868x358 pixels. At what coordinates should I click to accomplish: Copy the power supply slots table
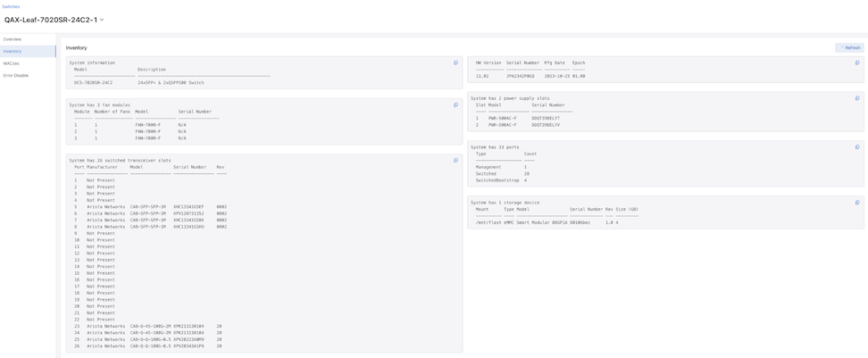point(857,99)
